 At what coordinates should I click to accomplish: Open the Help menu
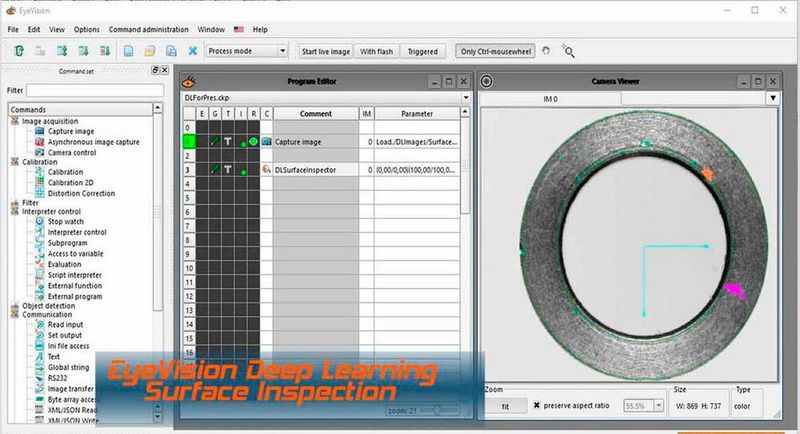tap(260, 30)
